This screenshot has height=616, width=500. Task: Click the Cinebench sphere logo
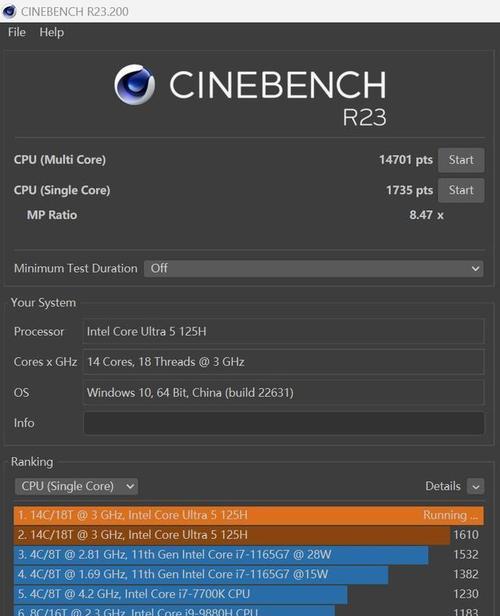134,84
